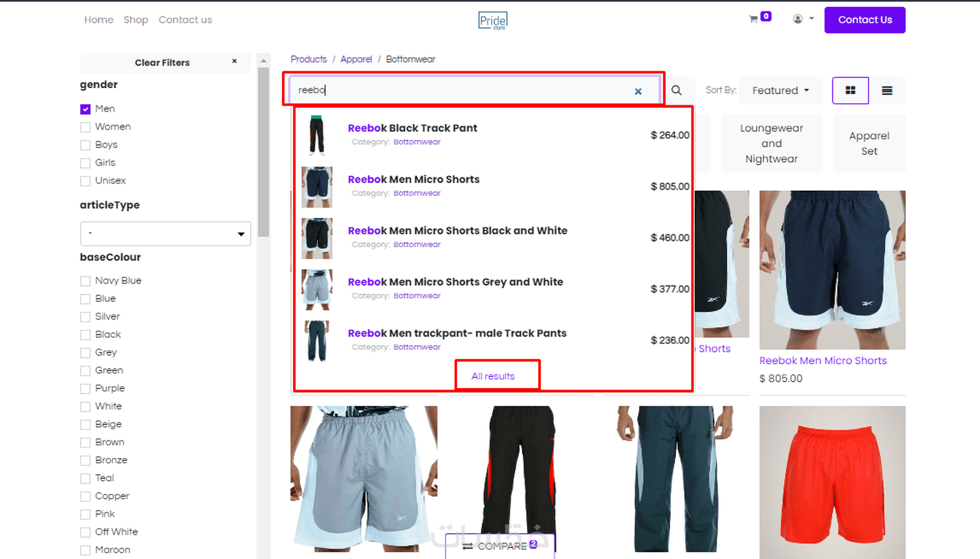
Task: Uncheck the Men gender filter
Action: coord(85,109)
